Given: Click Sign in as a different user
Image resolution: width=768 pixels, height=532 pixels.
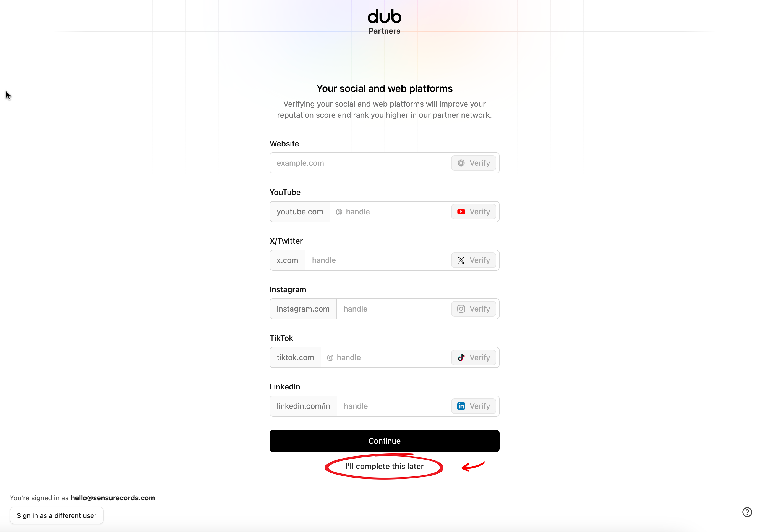Looking at the screenshot, I should click(56, 515).
